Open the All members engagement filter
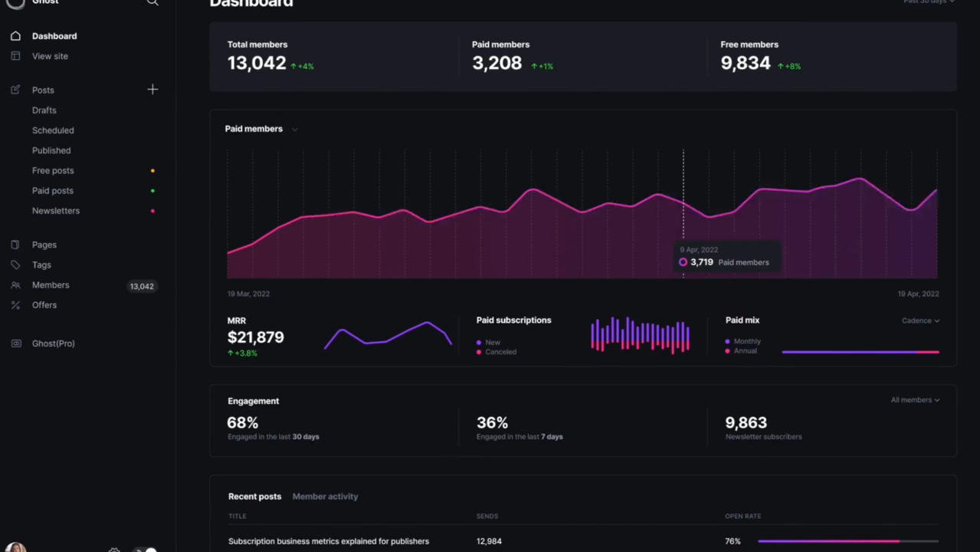 915,400
